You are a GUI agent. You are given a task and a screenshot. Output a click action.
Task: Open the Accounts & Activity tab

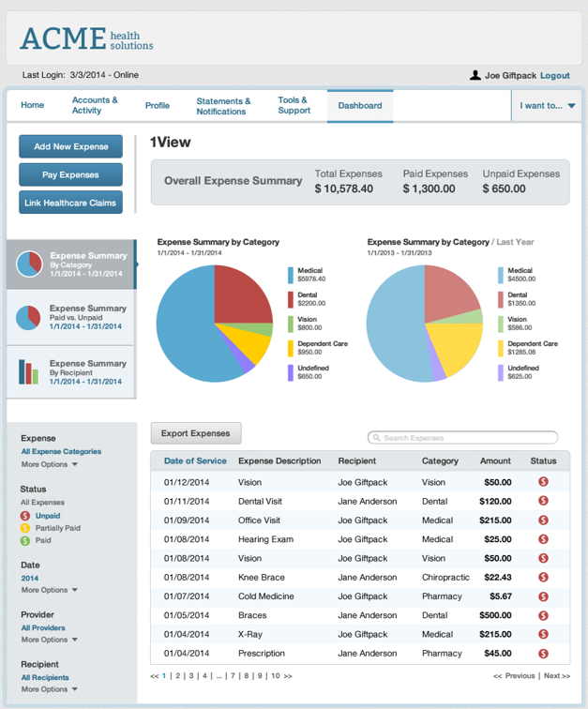pyautogui.click(x=95, y=105)
